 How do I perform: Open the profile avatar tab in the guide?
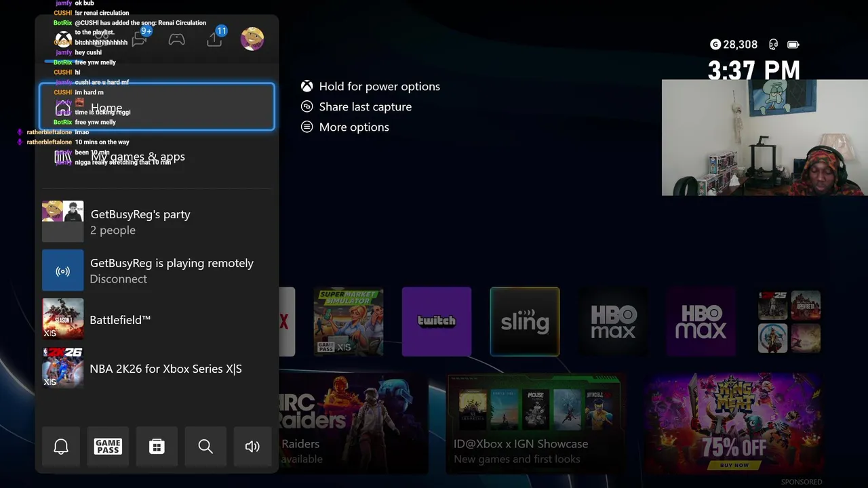252,39
